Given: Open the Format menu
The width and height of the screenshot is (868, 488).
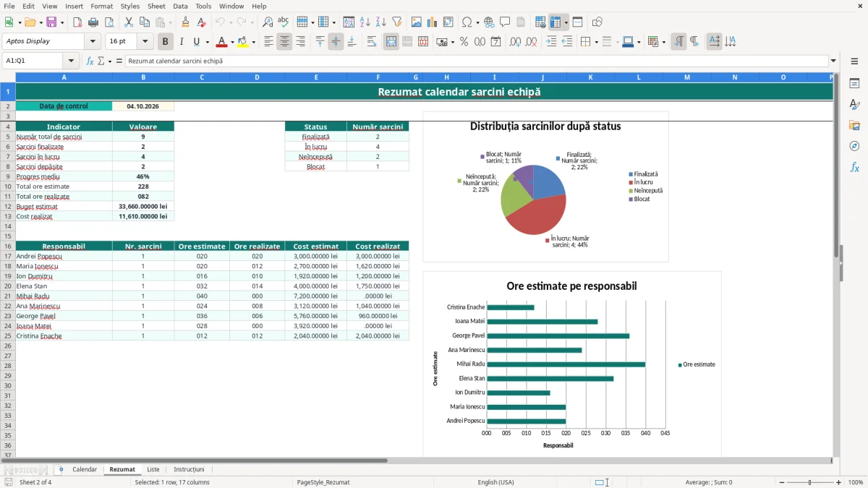Looking at the screenshot, I should [101, 6].
